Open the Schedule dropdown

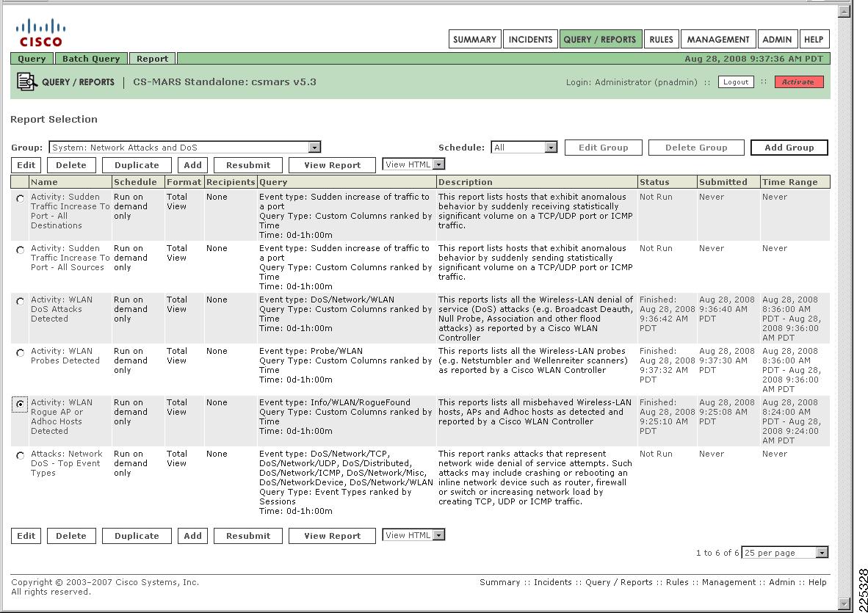point(524,147)
